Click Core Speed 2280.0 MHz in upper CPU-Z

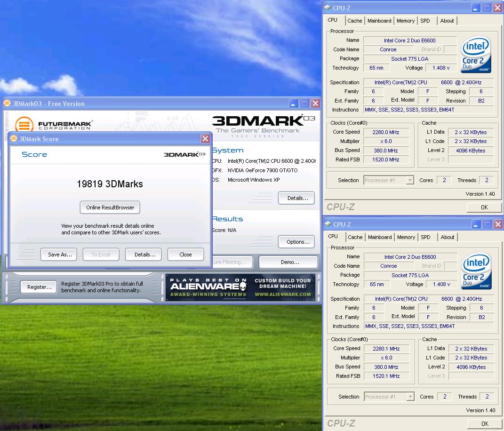click(386, 132)
